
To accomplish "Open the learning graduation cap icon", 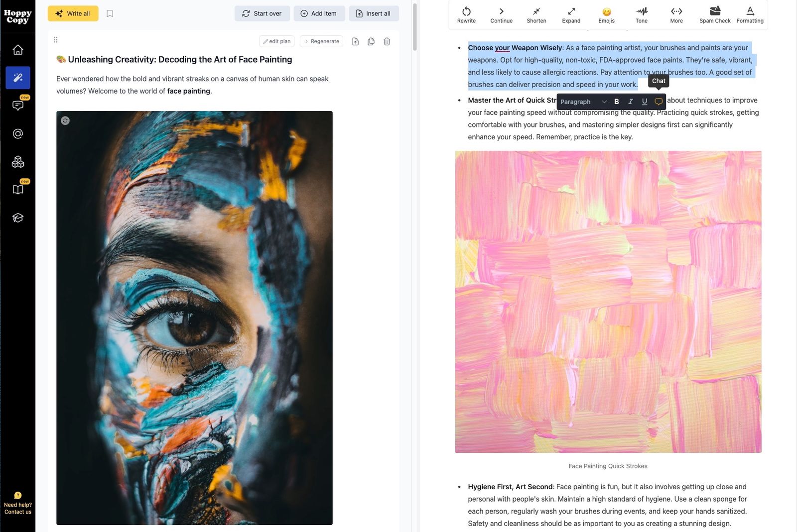I will (x=18, y=217).
